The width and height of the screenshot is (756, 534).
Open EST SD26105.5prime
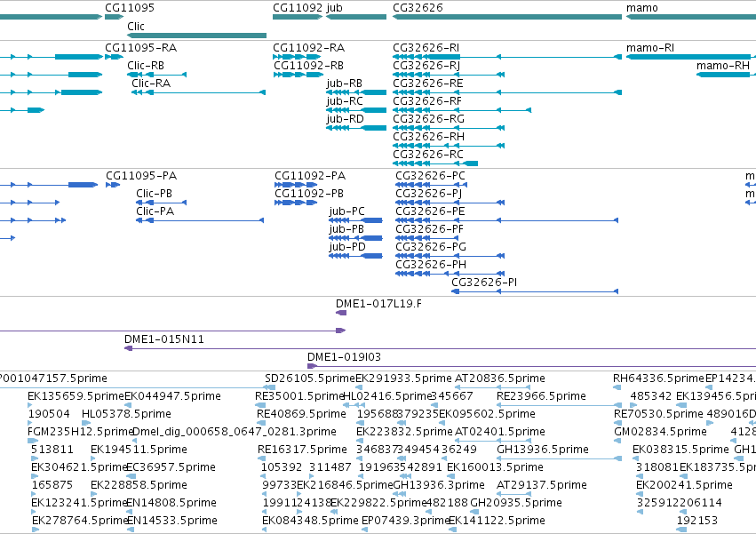[x=309, y=379]
